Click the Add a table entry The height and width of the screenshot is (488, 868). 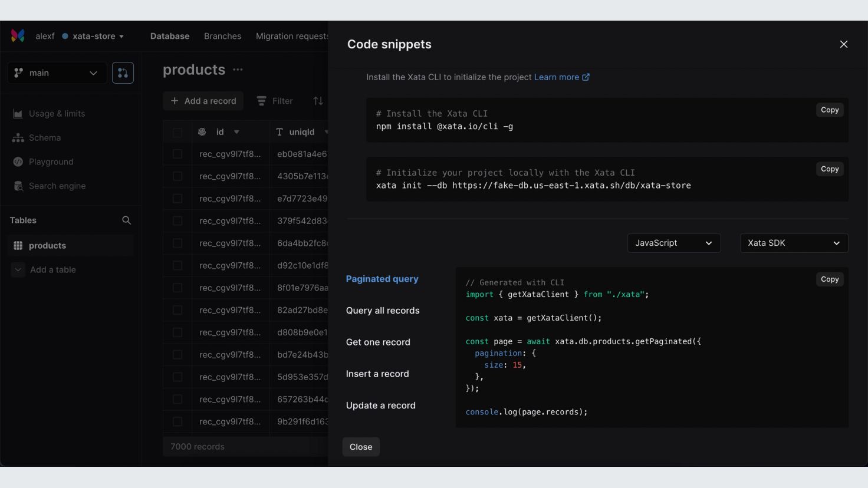click(53, 270)
